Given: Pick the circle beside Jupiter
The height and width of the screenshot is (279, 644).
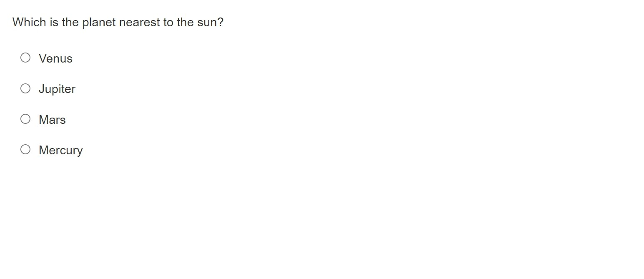Looking at the screenshot, I should [25, 88].
